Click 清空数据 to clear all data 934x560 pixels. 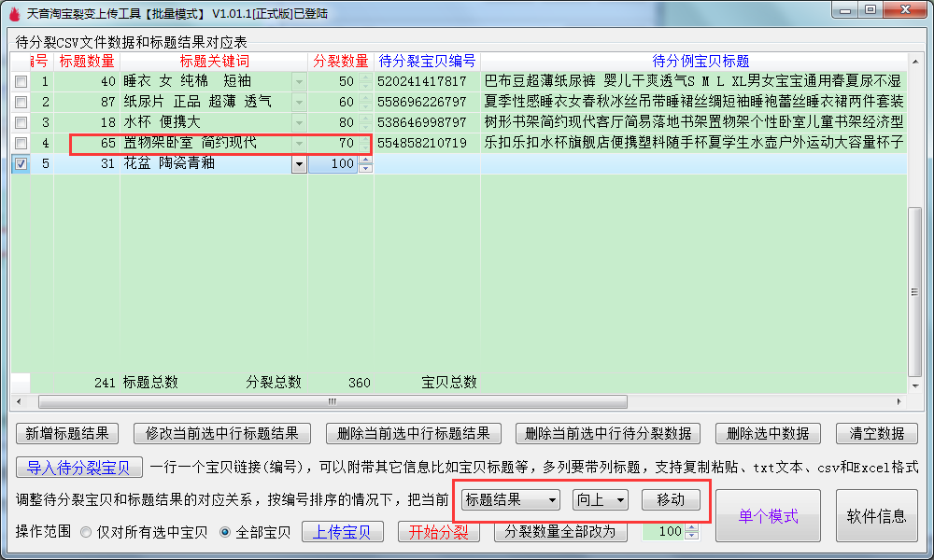[876, 434]
